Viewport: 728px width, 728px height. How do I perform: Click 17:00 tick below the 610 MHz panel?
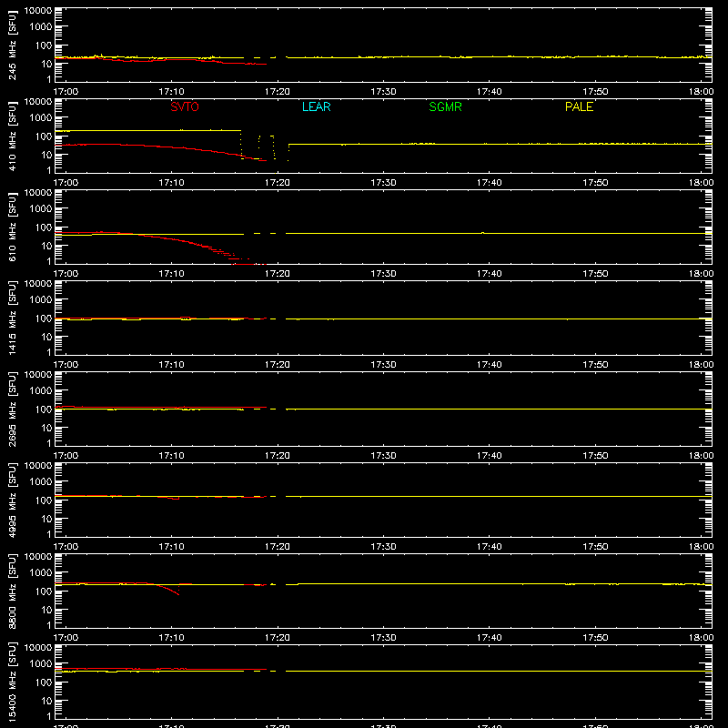66,274
